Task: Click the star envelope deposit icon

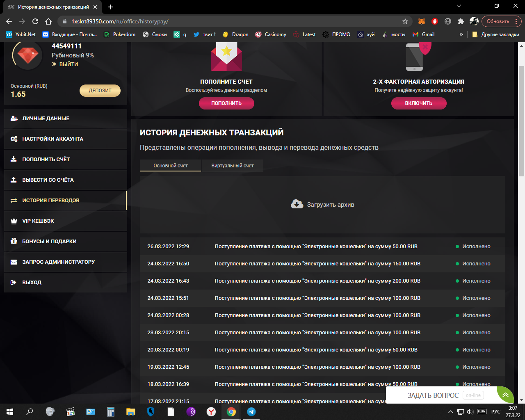Action: point(226,57)
